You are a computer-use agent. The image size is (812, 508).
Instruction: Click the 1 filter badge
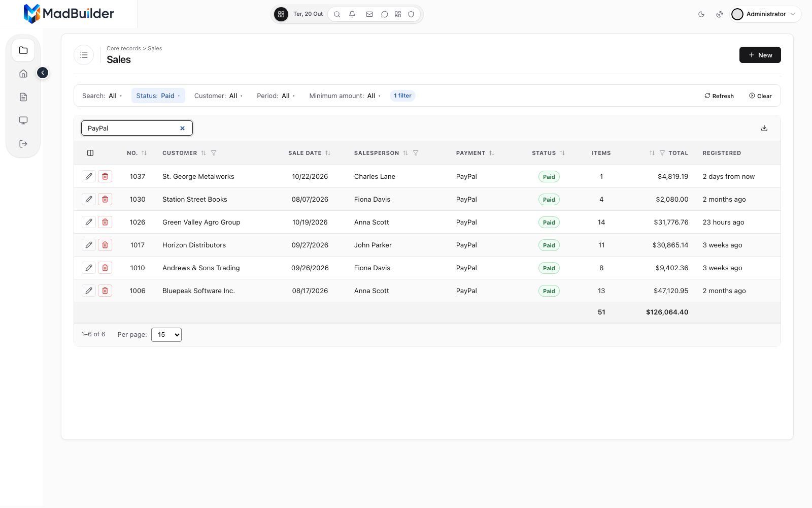click(x=402, y=96)
